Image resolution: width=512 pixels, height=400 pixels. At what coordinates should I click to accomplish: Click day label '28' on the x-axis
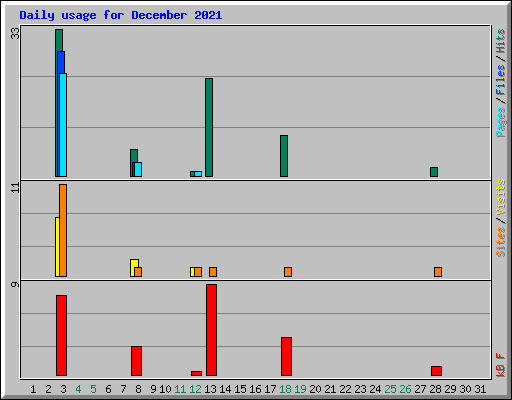[x=435, y=389]
